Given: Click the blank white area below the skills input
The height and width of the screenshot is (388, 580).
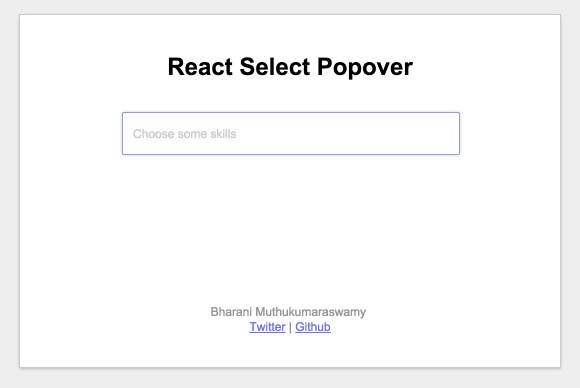Looking at the screenshot, I should [291, 222].
